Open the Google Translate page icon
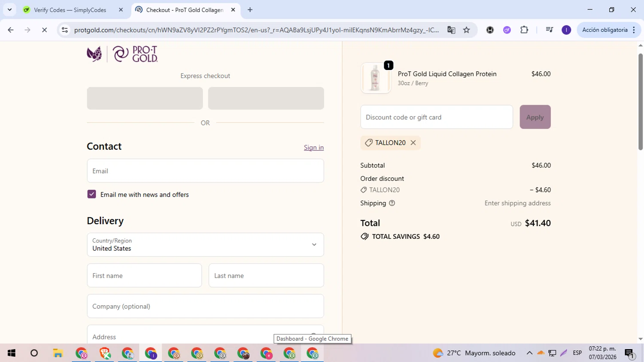The width and height of the screenshot is (644, 362). [x=451, y=30]
